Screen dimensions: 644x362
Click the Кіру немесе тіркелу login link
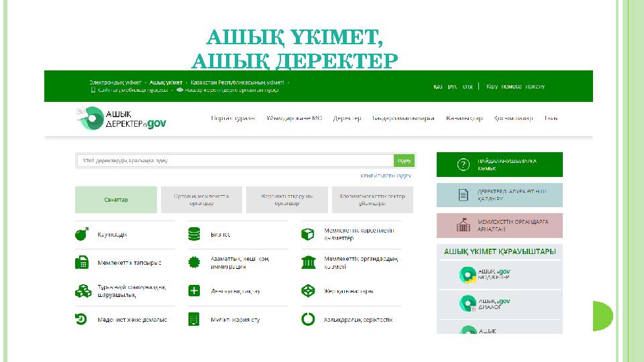click(x=515, y=86)
